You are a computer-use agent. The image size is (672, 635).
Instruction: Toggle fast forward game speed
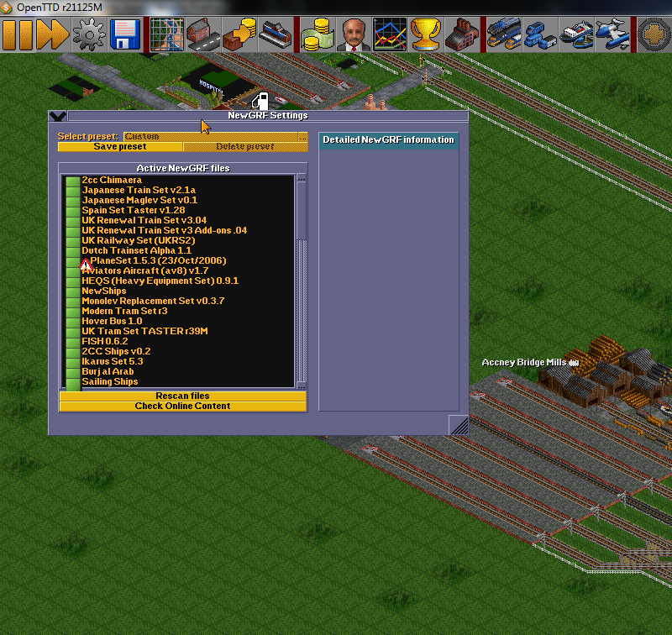(x=53, y=34)
